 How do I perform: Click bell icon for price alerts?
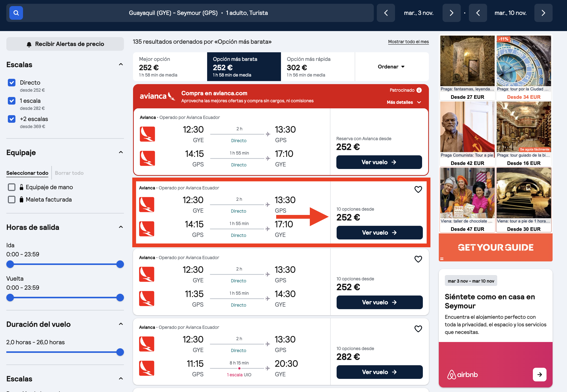point(29,44)
